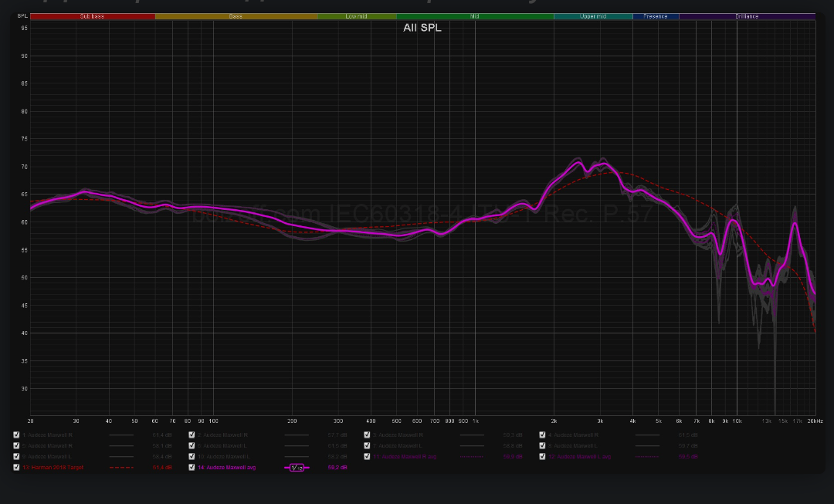Click the SPL axis label in top-left corner
This screenshot has height=504, width=834.
click(x=22, y=16)
